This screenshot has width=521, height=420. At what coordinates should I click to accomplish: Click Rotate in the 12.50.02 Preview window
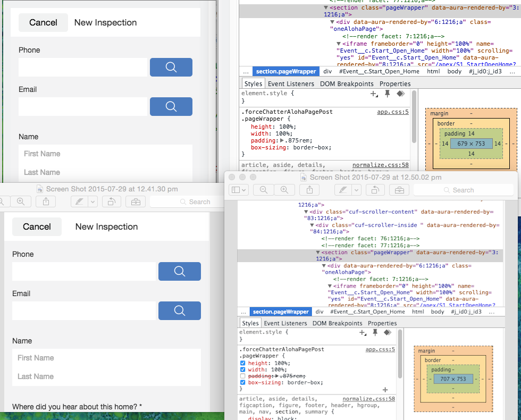pyautogui.click(x=375, y=190)
